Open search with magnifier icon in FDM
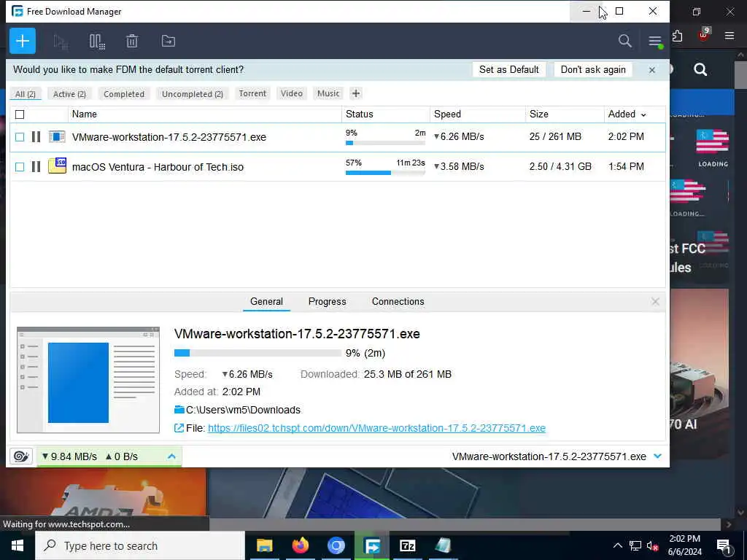 624,41
